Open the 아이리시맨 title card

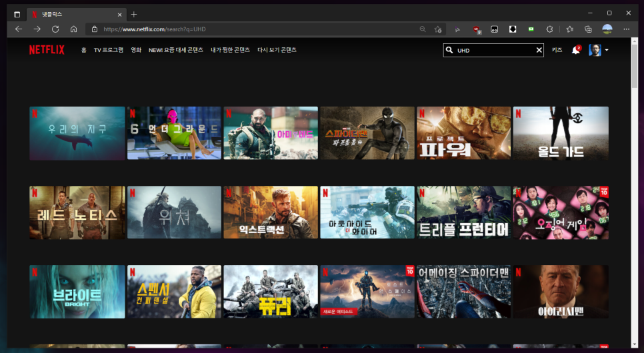[561, 292]
